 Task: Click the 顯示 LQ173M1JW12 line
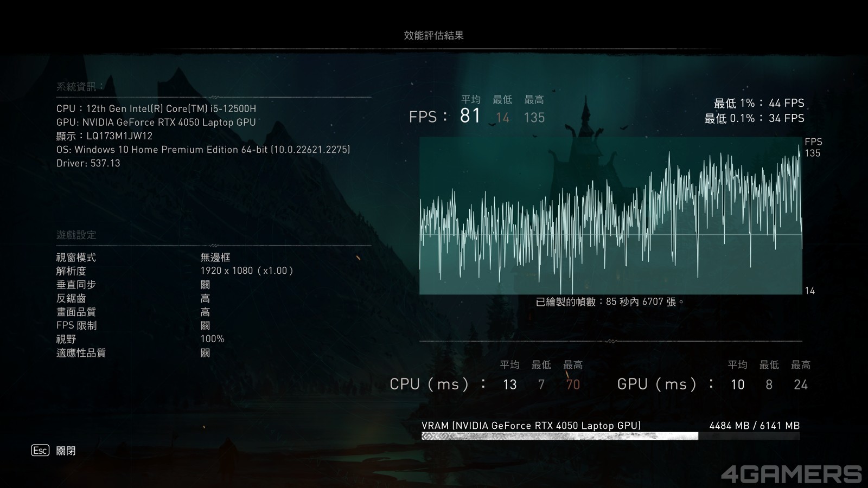pyautogui.click(x=104, y=136)
